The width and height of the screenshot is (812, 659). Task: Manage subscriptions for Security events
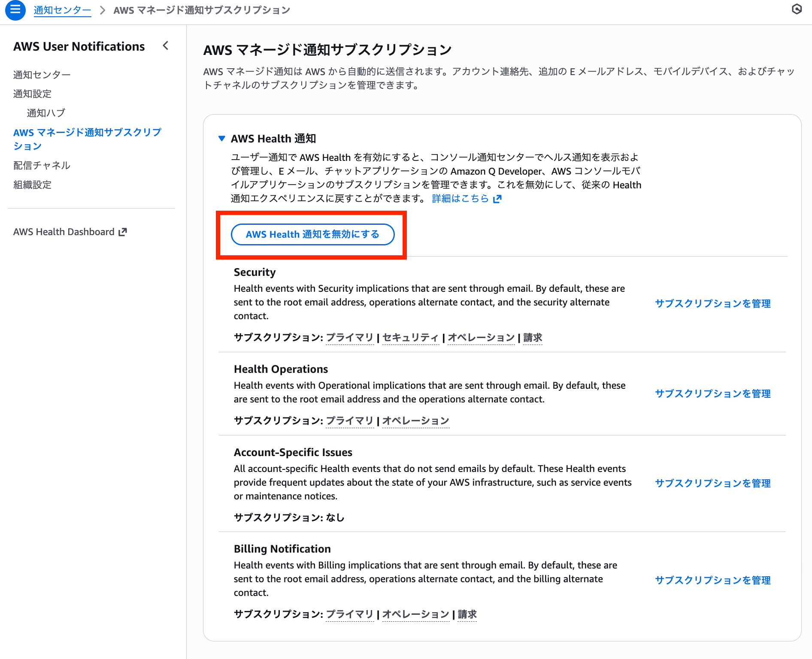click(712, 304)
